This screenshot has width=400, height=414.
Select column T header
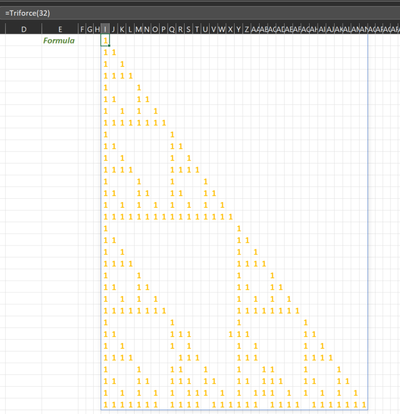coord(197,29)
